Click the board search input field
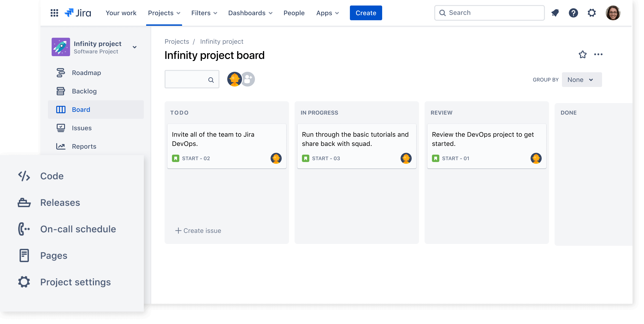This screenshot has width=644, height=324. (192, 79)
